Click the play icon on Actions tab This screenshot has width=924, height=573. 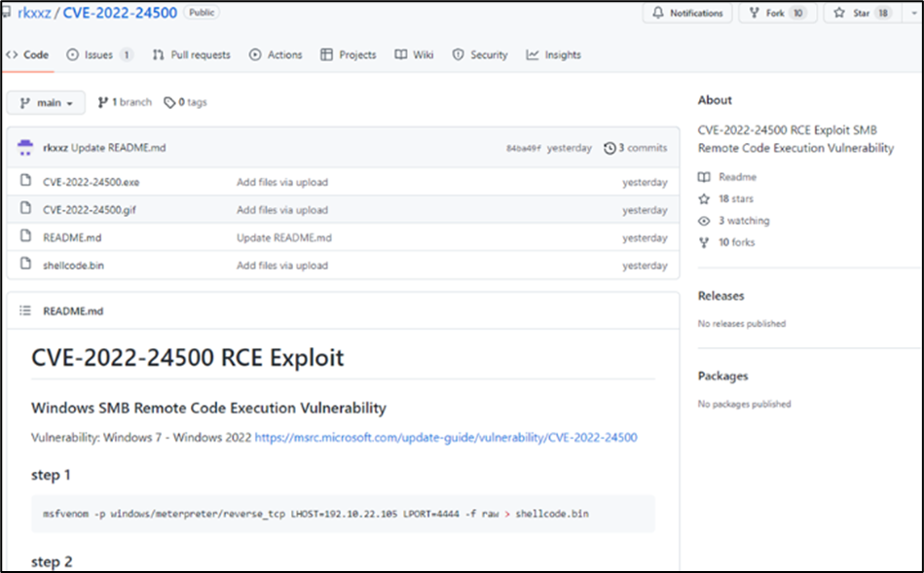(255, 54)
